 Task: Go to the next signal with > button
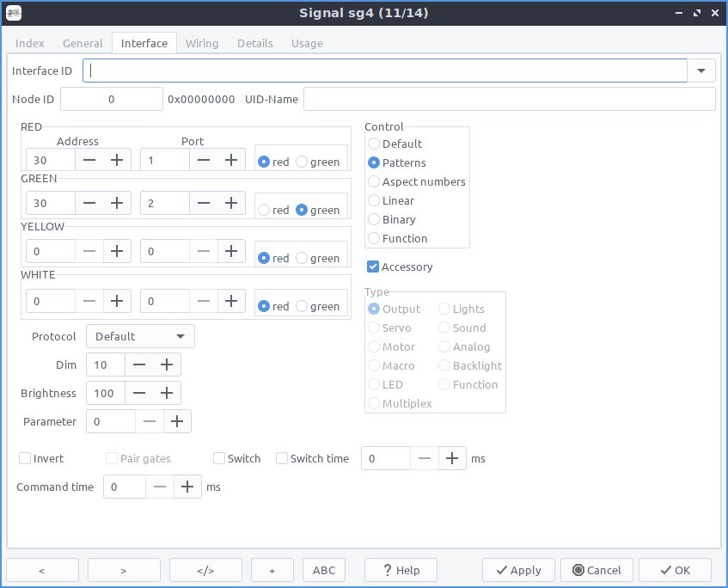click(124, 570)
